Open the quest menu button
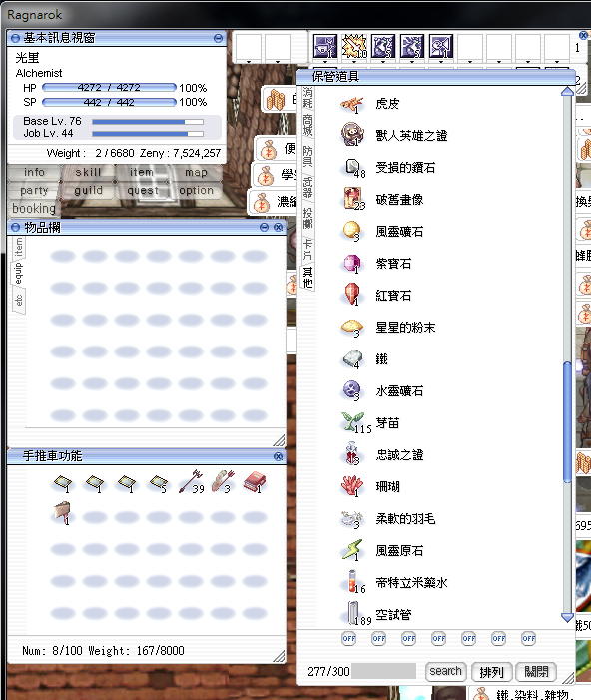Screen dimensions: 591x700 tap(143, 190)
